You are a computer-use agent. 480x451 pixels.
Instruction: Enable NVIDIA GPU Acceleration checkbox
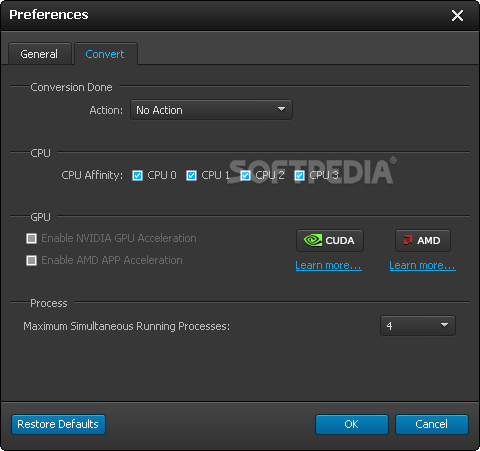click(32, 238)
